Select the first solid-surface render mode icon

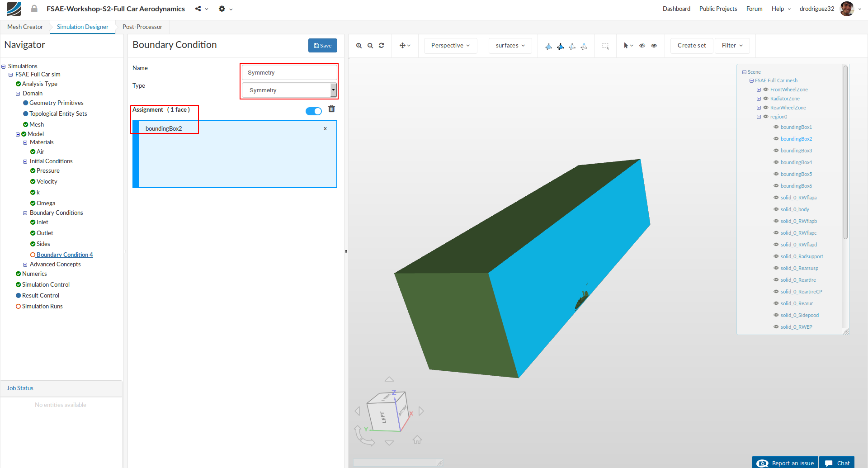[549, 46]
